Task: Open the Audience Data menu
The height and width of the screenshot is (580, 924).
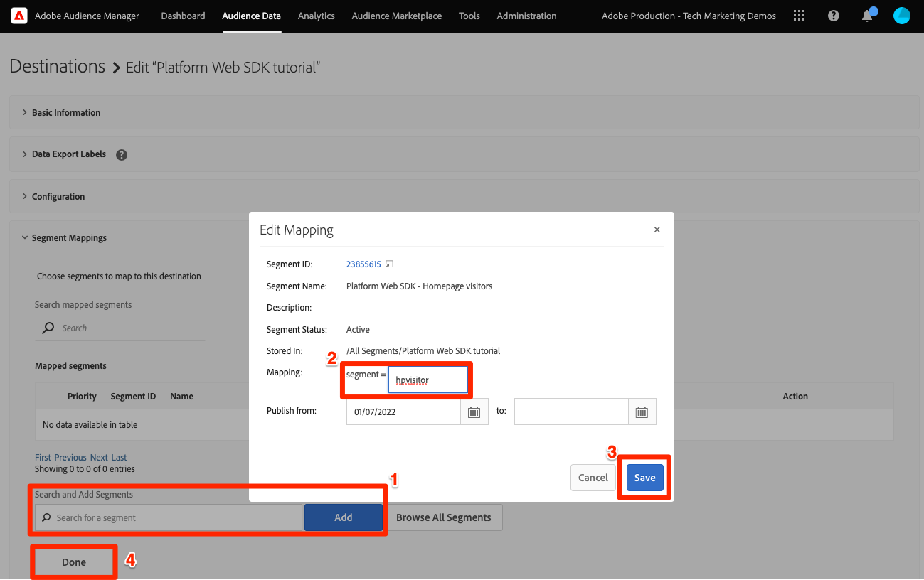Action: [251, 16]
